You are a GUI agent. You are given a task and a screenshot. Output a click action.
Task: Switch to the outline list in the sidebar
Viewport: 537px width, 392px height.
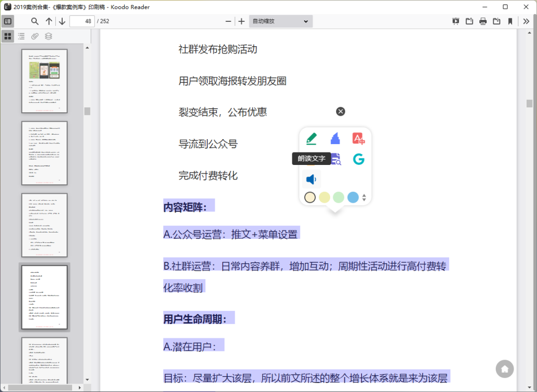(21, 36)
